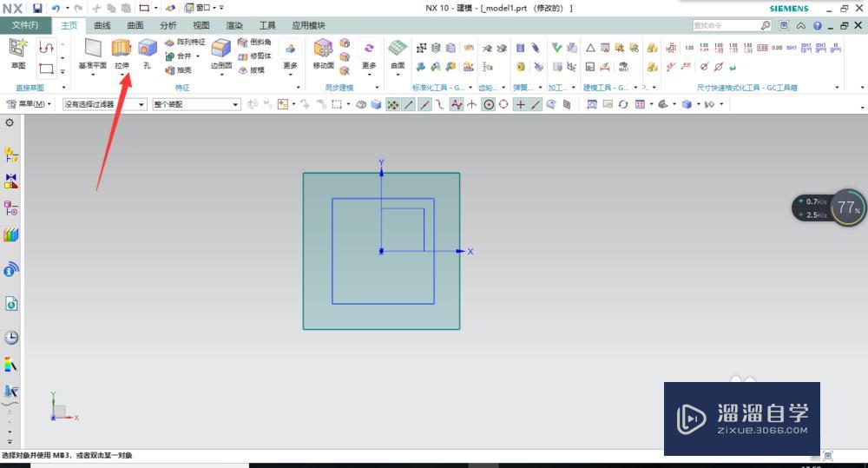868x468 pixels.
Task: Switch to the 分析 ribbon tab
Action: (168, 25)
